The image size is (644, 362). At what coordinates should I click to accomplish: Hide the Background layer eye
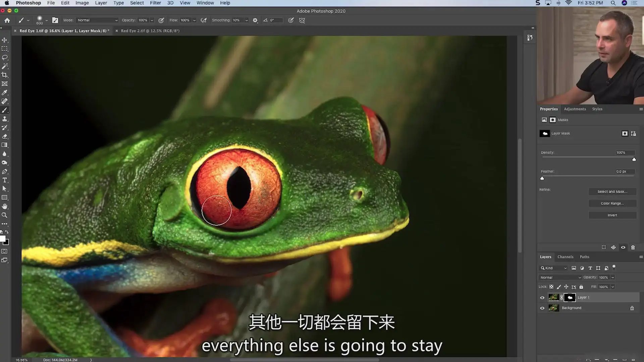point(542,308)
